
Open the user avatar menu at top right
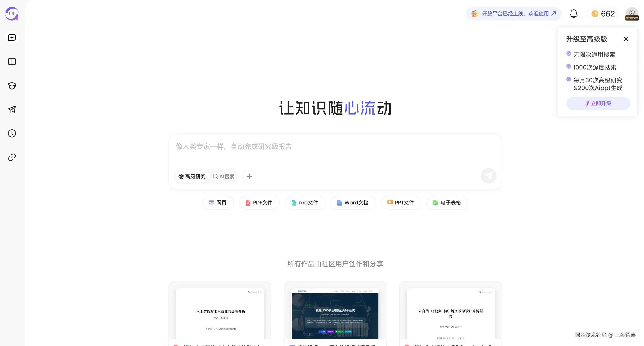click(632, 14)
